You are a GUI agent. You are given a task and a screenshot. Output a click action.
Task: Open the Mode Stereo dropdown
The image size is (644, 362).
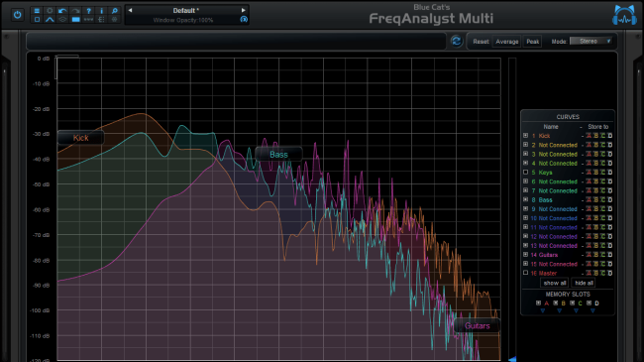point(590,41)
